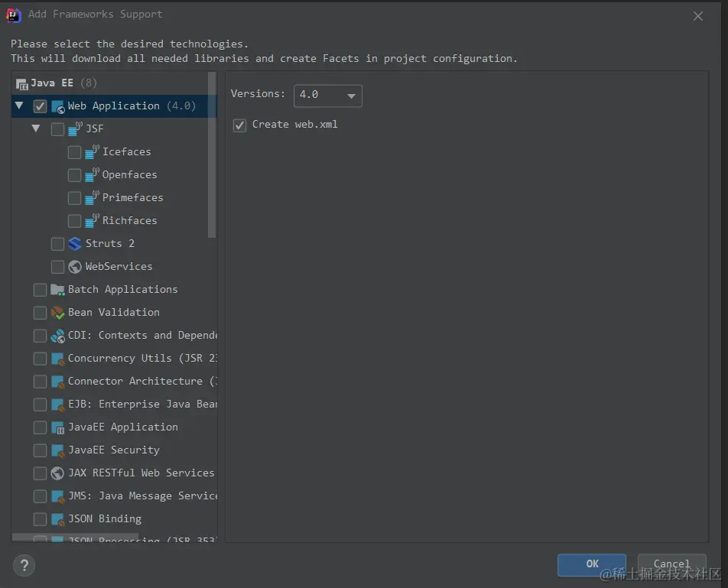Click the Java EE group icon
This screenshot has height=588, width=728.
click(x=22, y=84)
